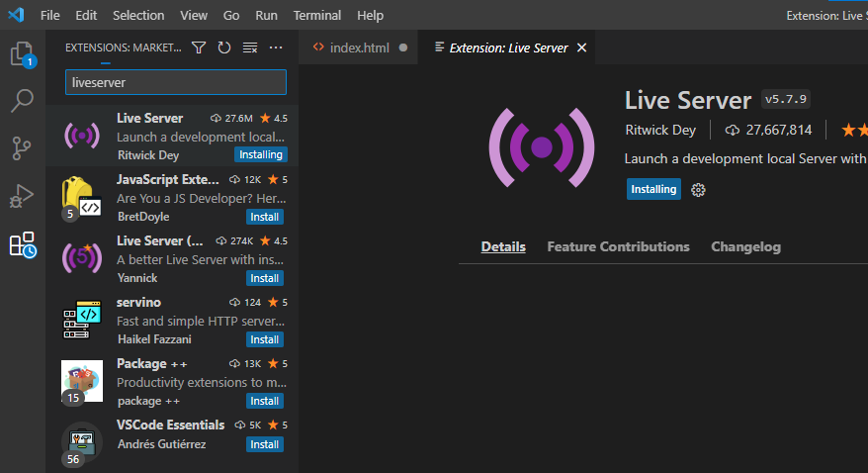Screen dimensions: 868x473
Task: Click the manage gear next to Installing
Action: click(x=698, y=189)
